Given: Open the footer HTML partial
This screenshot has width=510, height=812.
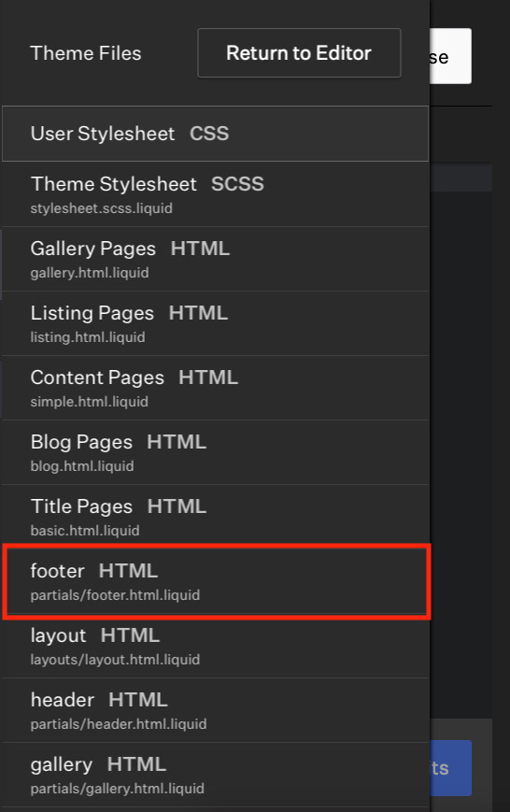Looking at the screenshot, I should 217,581.
